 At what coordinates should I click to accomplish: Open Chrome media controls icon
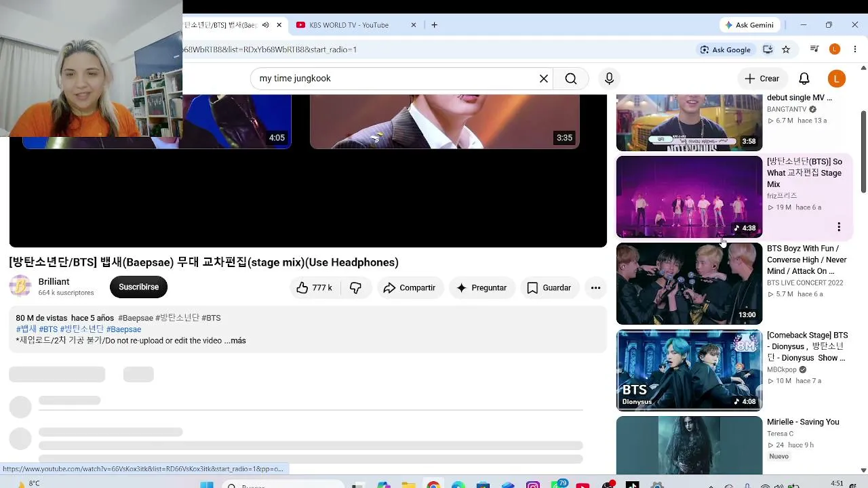click(814, 49)
